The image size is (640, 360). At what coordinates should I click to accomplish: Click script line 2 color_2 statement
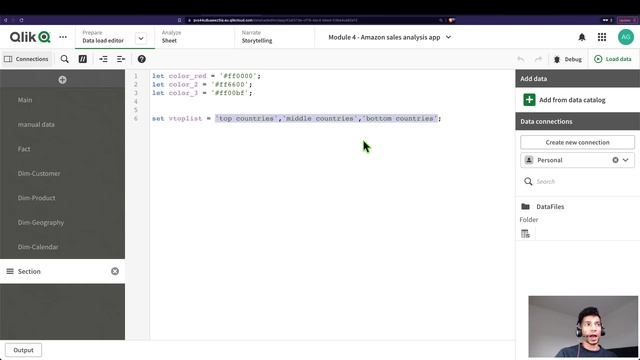click(x=202, y=84)
